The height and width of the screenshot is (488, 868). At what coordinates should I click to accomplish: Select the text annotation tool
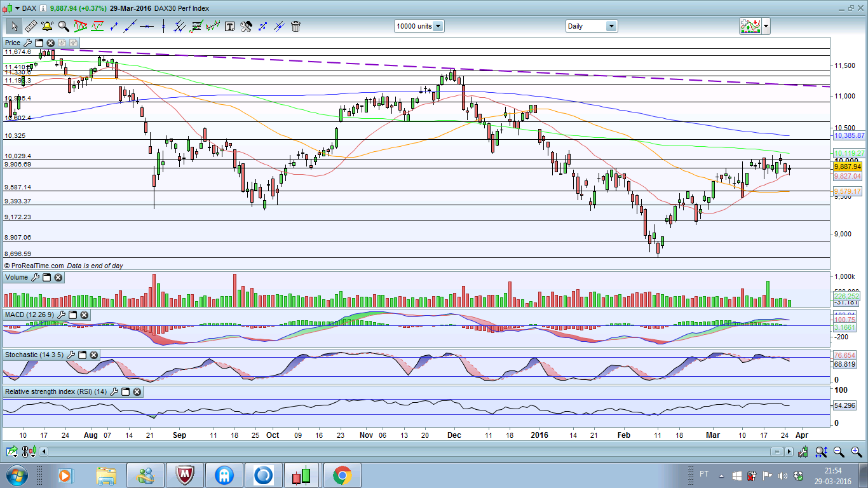[229, 26]
